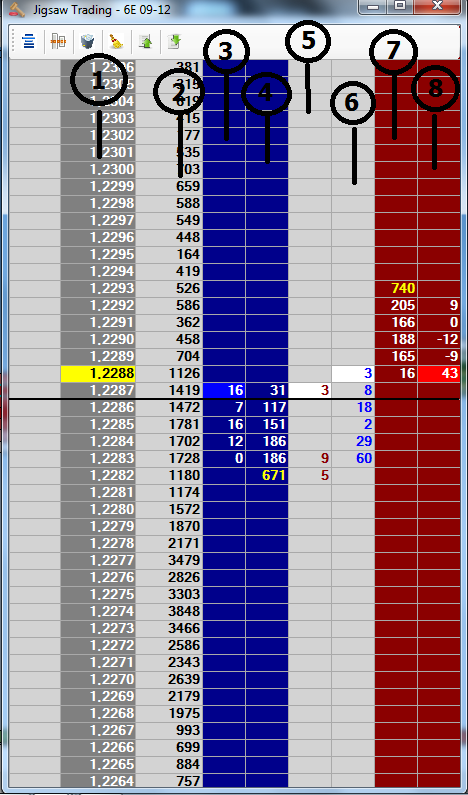Click the yellow bid depth 671
The width and height of the screenshot is (468, 795).
click(x=267, y=476)
